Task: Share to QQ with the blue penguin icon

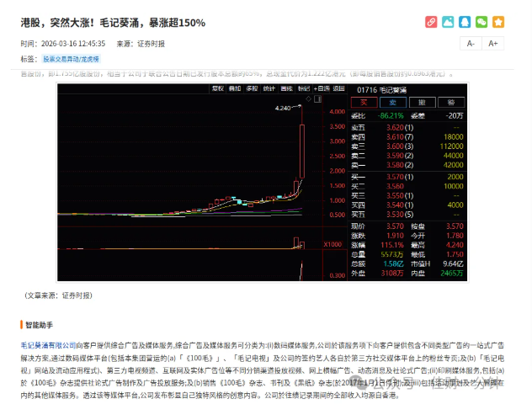Action: 465,22
